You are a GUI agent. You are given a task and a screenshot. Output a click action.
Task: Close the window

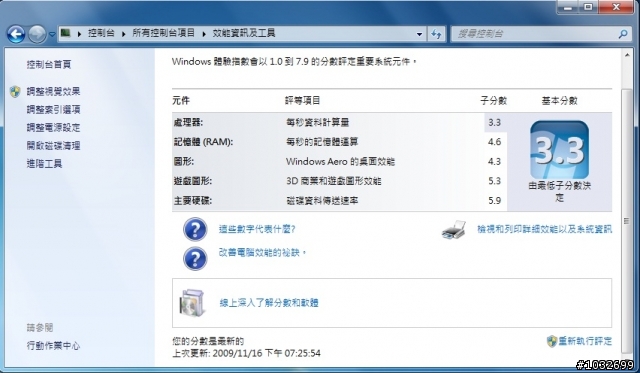(616, 7)
